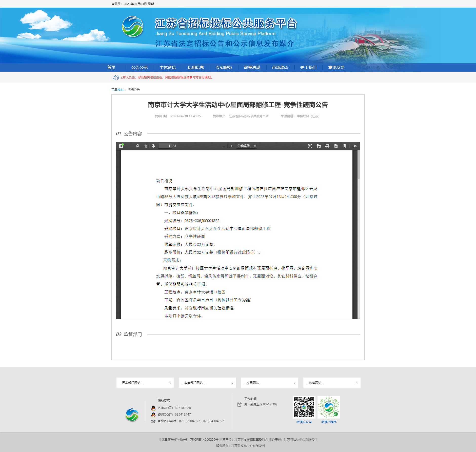Open the find-in-document search tool
Viewport: 476px width, 452px height.
pyautogui.click(x=137, y=146)
